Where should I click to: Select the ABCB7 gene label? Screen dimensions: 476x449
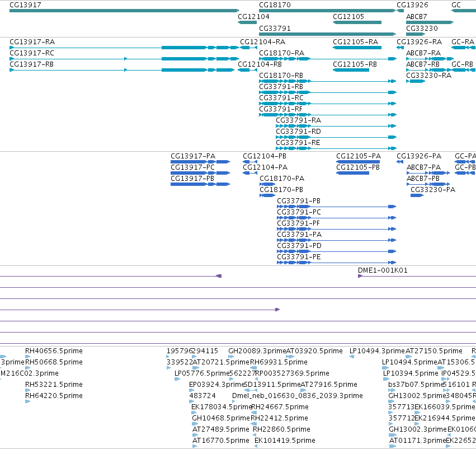coord(417,17)
